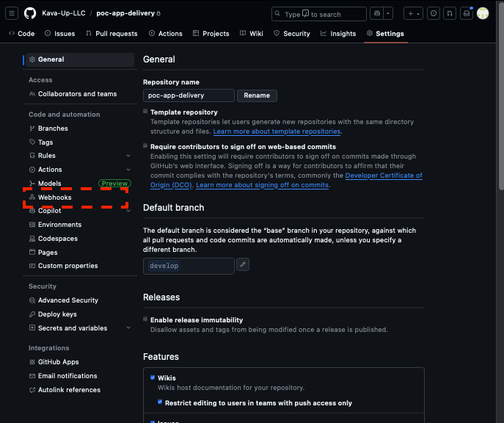Image resolution: width=504 pixels, height=423 pixels.
Task: Open the Copilot chat icon in header
Action: [376, 13]
